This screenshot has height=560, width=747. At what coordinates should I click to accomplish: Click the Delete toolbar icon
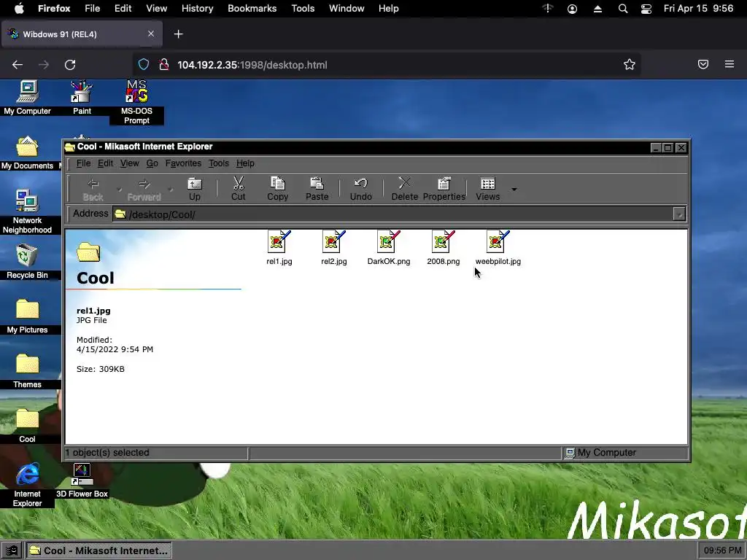[x=404, y=189]
